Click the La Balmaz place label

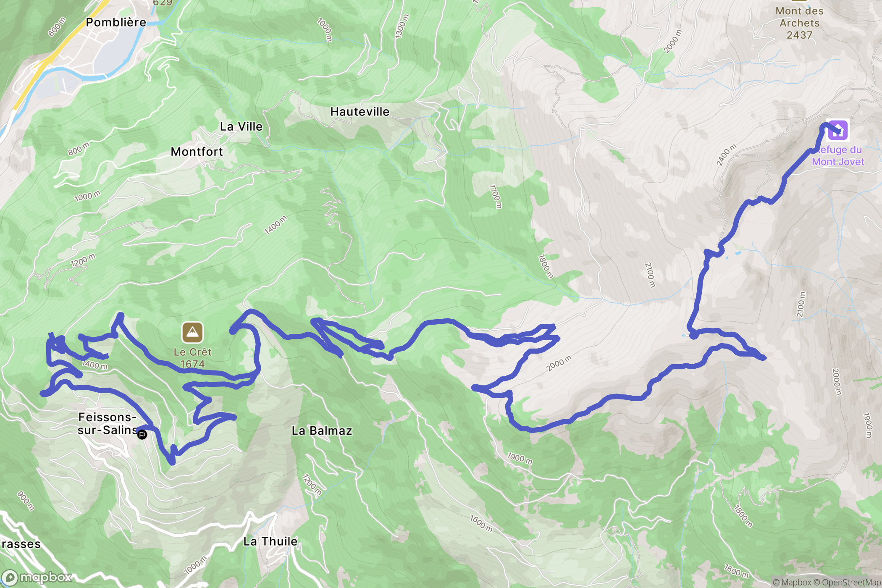coord(322,430)
